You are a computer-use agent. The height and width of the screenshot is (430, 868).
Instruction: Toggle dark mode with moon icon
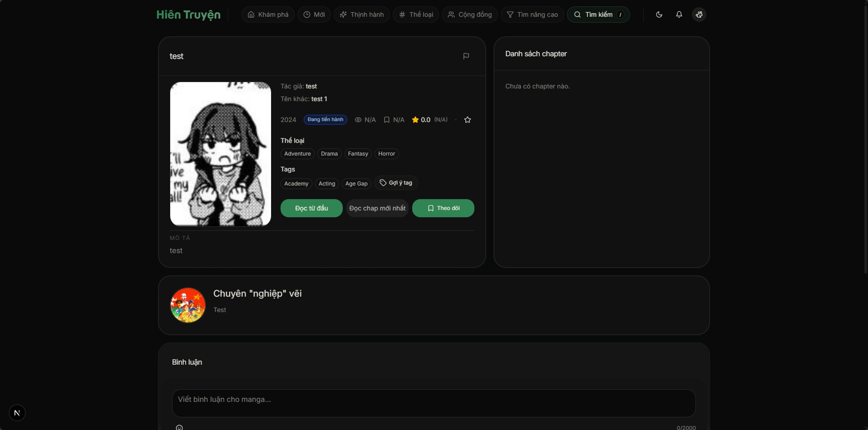[x=659, y=15]
